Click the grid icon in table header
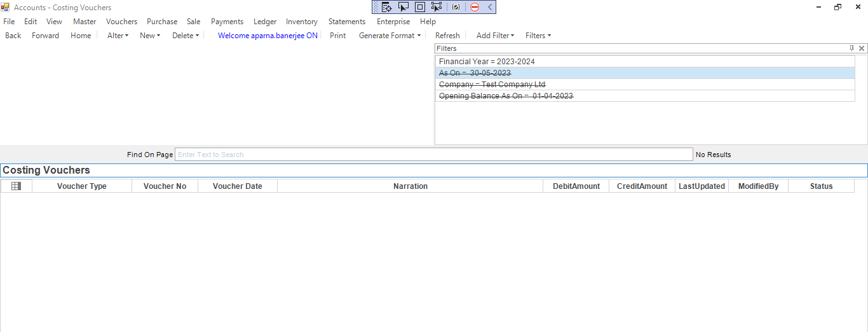The height and width of the screenshot is (332, 868). (17, 186)
